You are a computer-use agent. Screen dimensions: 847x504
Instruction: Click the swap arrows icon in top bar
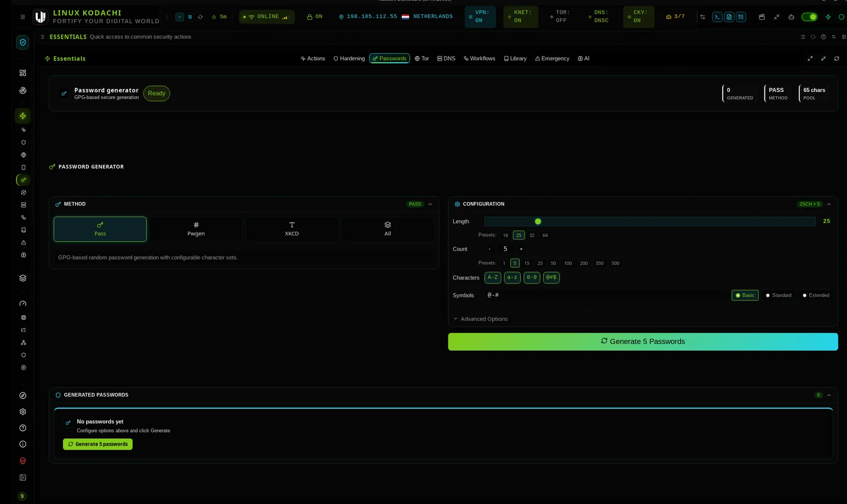pos(702,17)
